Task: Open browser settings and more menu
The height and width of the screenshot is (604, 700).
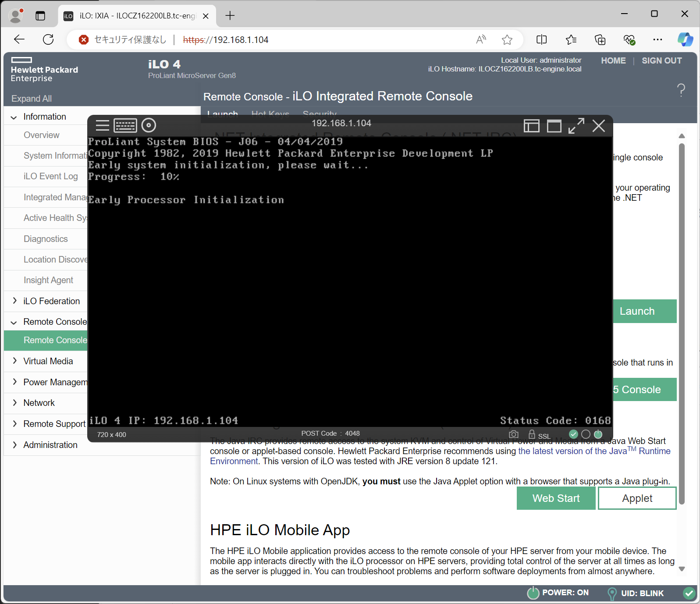Action: (x=657, y=40)
